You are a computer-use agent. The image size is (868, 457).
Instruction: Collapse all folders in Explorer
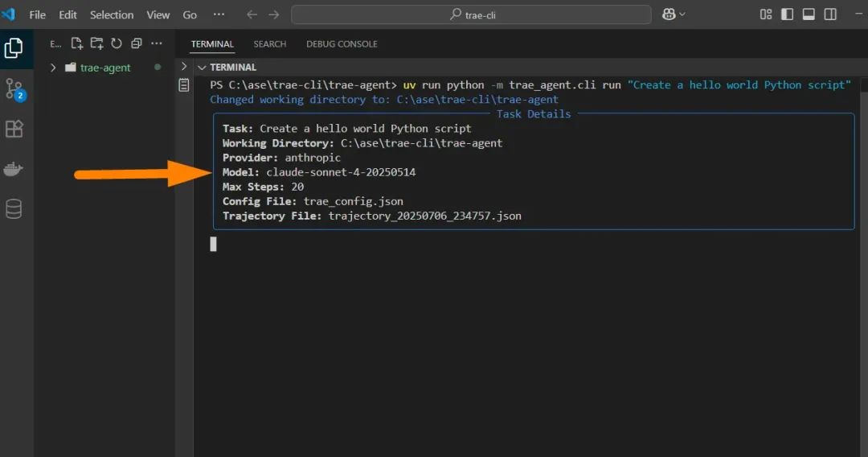(137, 43)
